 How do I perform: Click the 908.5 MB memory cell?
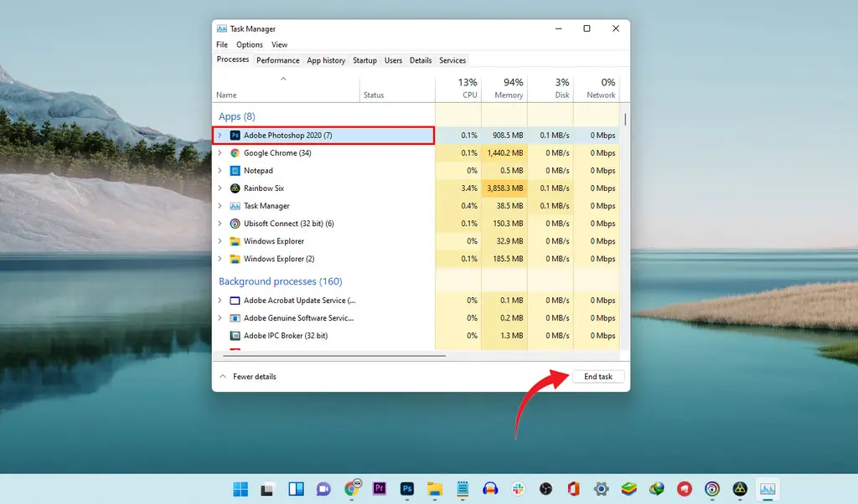(x=504, y=135)
